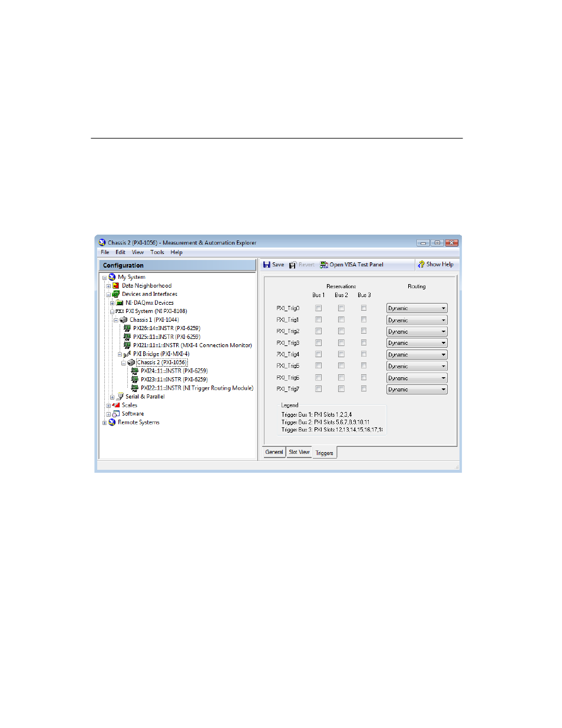Collapse the Chassis 2 tree node

pyautogui.click(x=124, y=363)
